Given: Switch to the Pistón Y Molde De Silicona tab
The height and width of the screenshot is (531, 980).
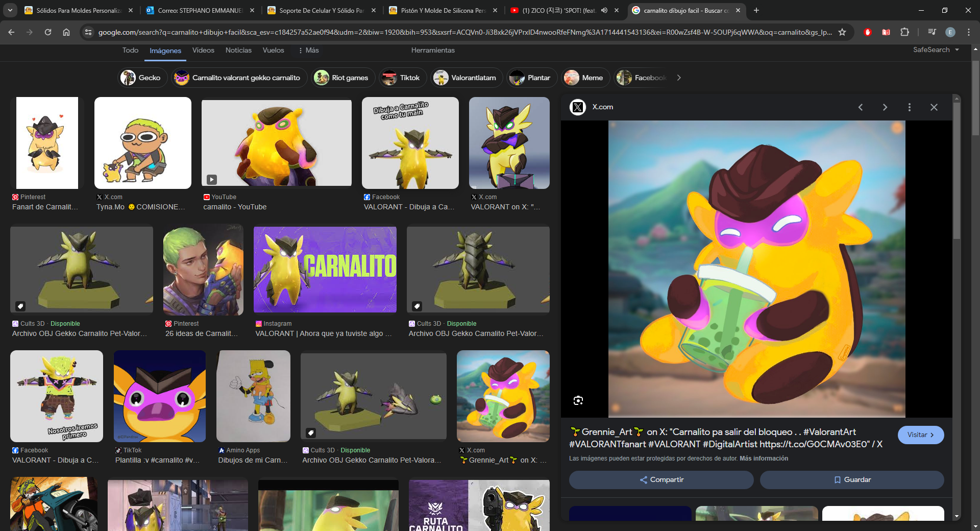Looking at the screenshot, I should tap(443, 10).
